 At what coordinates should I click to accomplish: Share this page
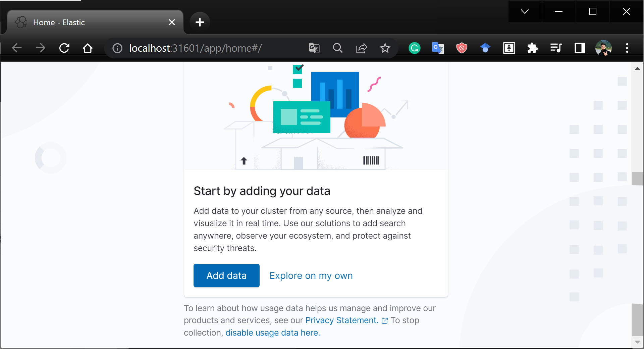click(x=362, y=48)
